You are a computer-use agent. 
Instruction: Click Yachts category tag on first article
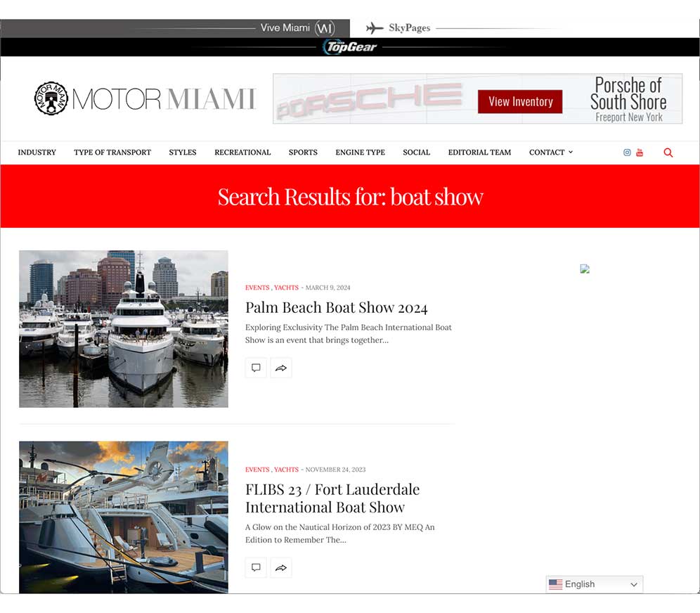click(x=286, y=288)
